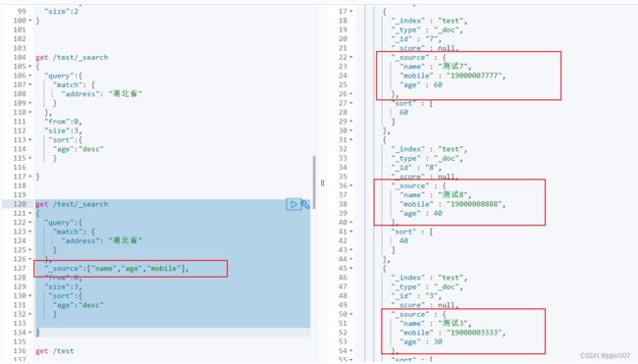638x364 pixels.
Task: Collapse result object at line 31
Action: tap(351, 140)
